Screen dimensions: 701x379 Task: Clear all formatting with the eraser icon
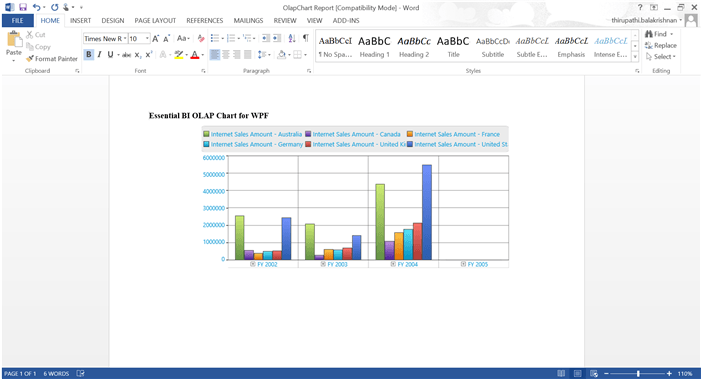pos(201,38)
